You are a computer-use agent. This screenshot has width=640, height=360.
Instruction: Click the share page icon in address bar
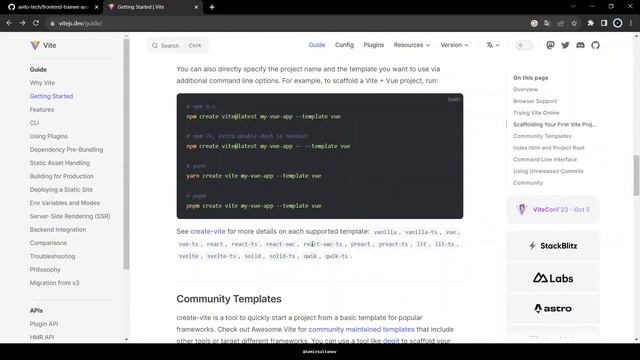coord(561,23)
